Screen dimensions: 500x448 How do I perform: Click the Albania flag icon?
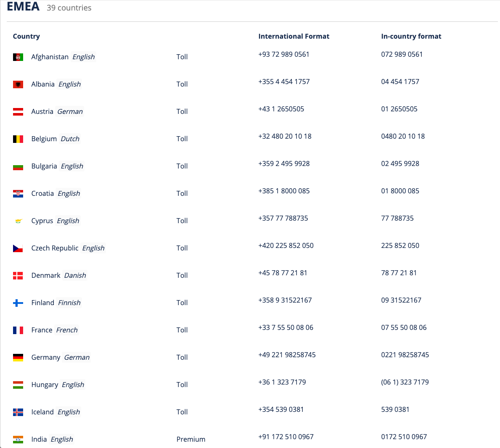18,84
